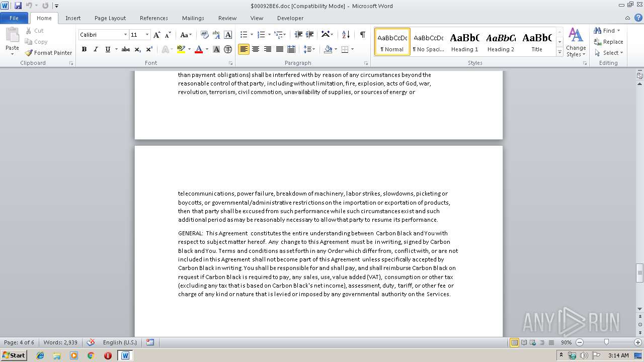Click the Enclose Characters icon
644x362 pixels.
pos(228,49)
